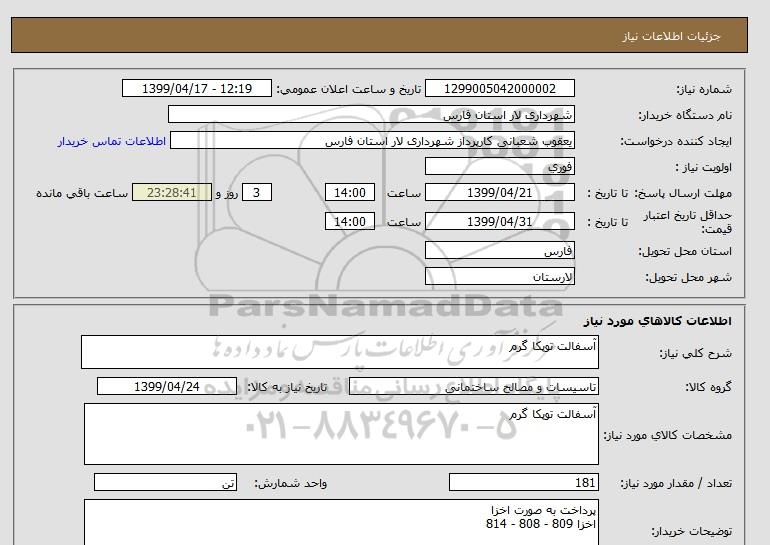Click the announcement date field 1399/04/17 - 12:19

196,88
